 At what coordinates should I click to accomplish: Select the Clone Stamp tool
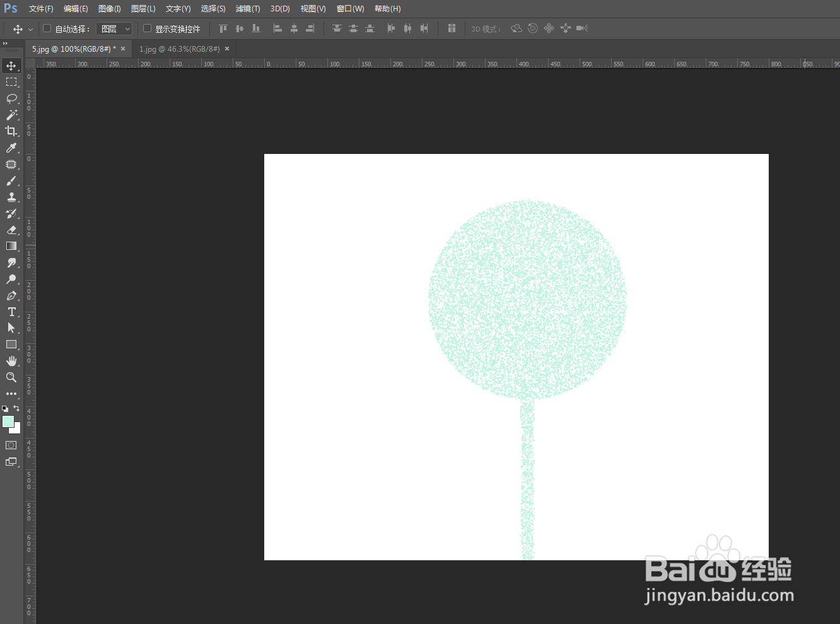(x=11, y=197)
